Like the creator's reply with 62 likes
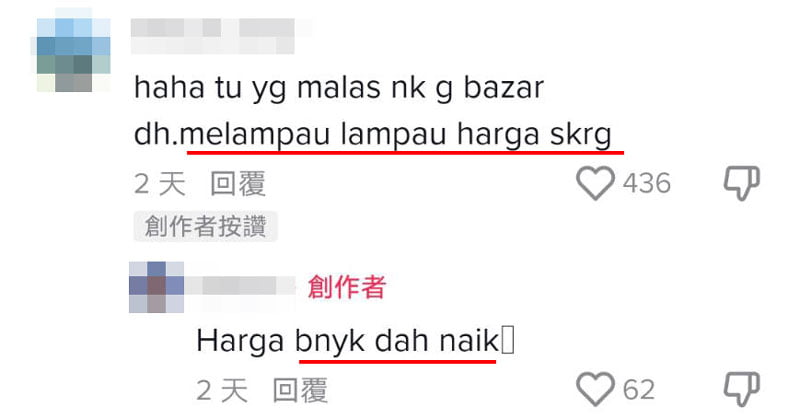Screen dimensions: 800x419 pos(595,389)
